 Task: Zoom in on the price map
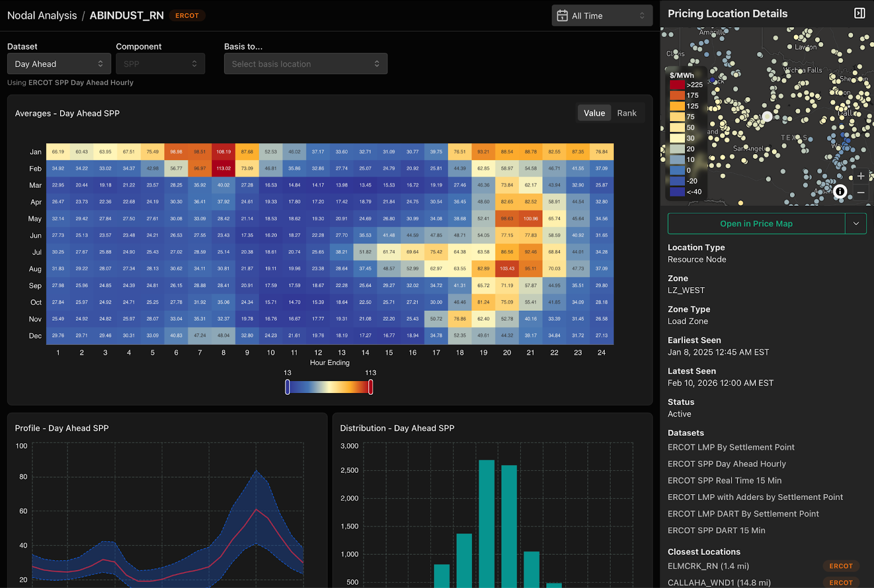(x=861, y=176)
